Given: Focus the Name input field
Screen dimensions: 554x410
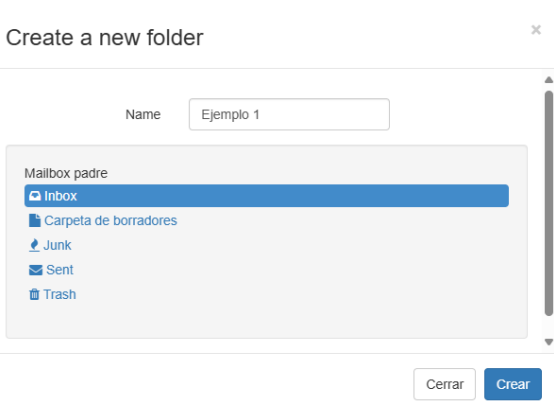Looking at the screenshot, I should point(289,114).
